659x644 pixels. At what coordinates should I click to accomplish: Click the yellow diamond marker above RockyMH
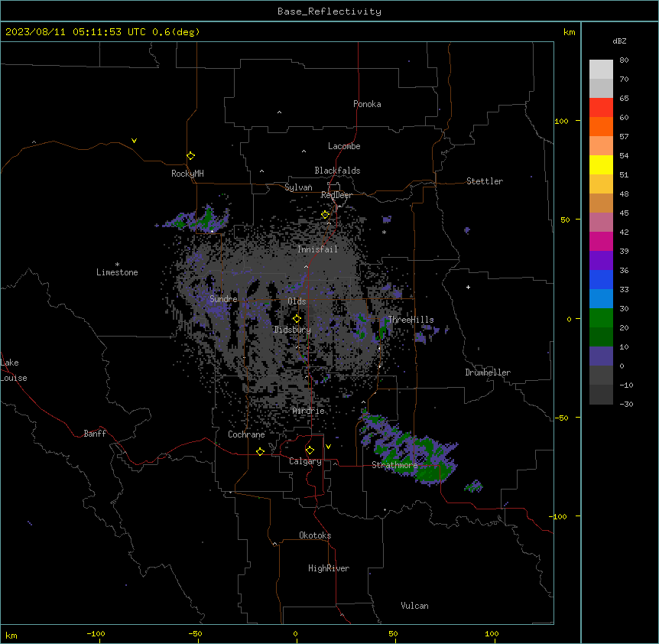point(190,155)
